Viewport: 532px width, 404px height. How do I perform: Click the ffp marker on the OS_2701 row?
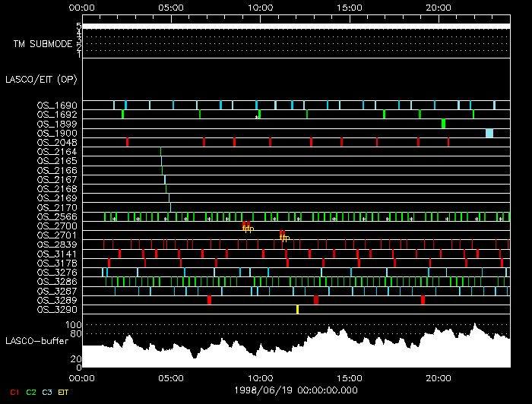(x=283, y=236)
